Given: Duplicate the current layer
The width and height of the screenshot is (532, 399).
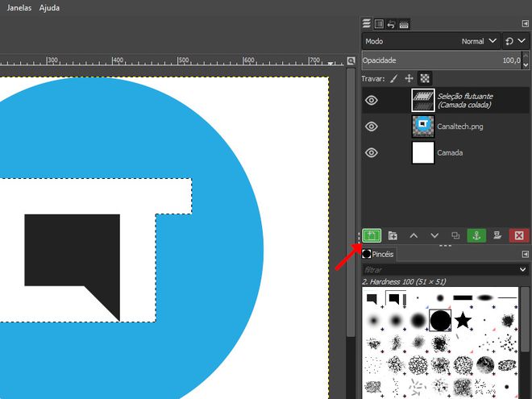Looking at the screenshot, I should (455, 235).
